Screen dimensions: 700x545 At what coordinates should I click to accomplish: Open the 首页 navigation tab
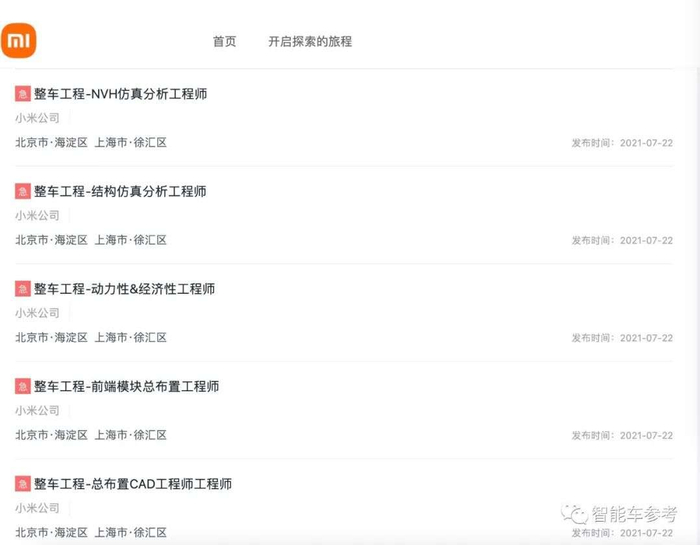point(224,42)
